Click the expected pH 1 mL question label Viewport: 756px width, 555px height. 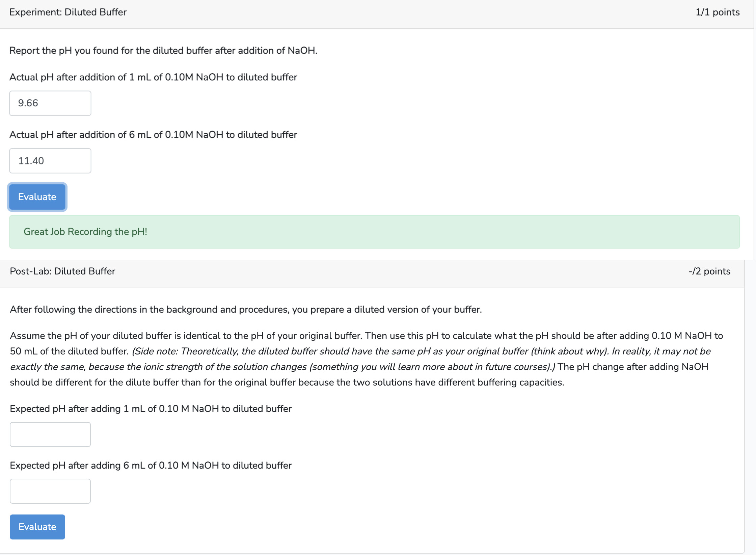[151, 408]
